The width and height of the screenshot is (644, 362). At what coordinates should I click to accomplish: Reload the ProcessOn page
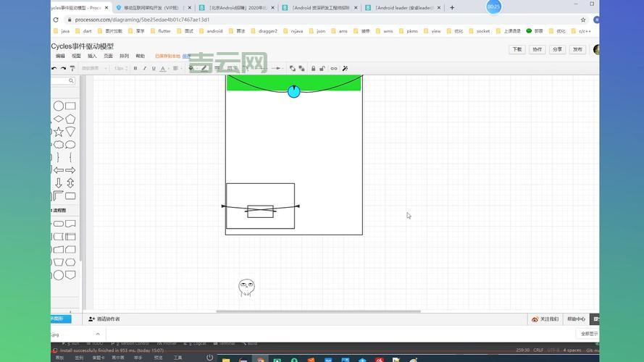tap(56, 20)
